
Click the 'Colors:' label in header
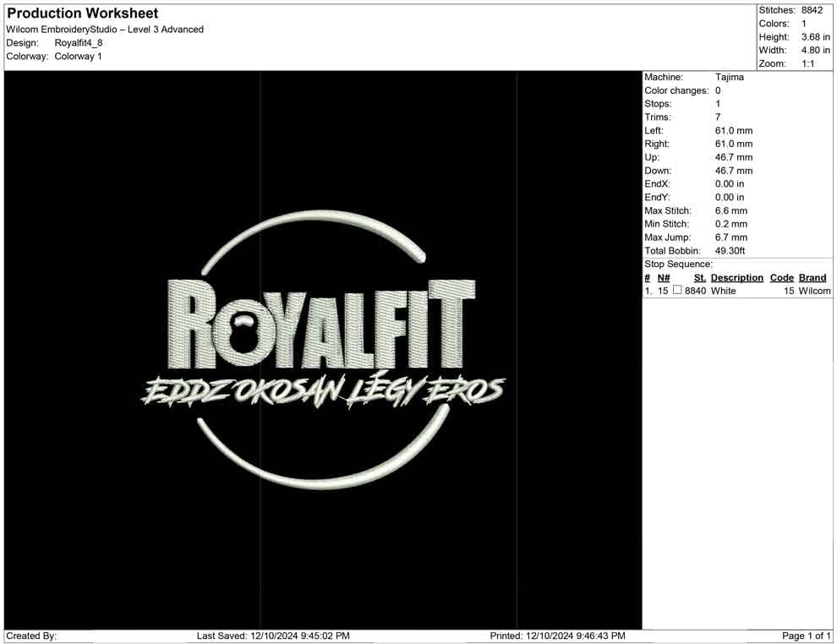[x=774, y=24]
